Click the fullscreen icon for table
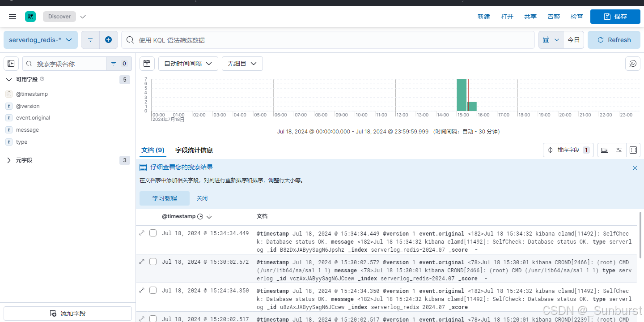 (x=633, y=150)
